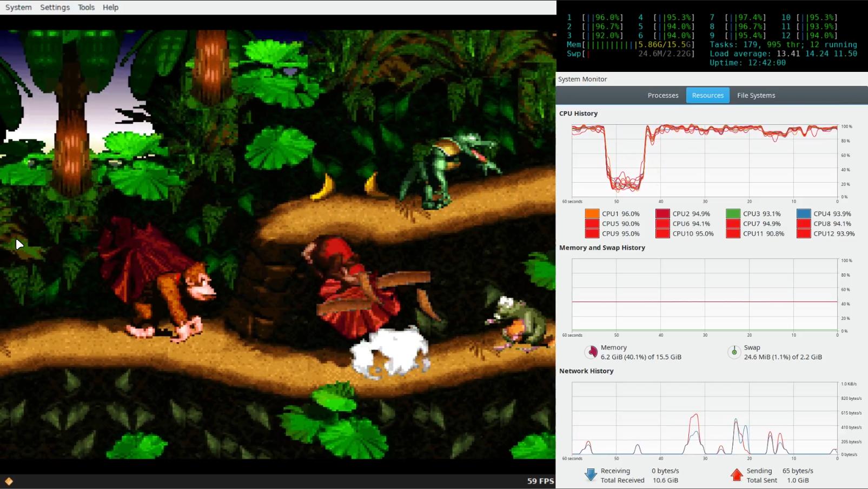Click the Sending 65 bytes/s value
The height and width of the screenshot is (489, 868).
click(798, 471)
